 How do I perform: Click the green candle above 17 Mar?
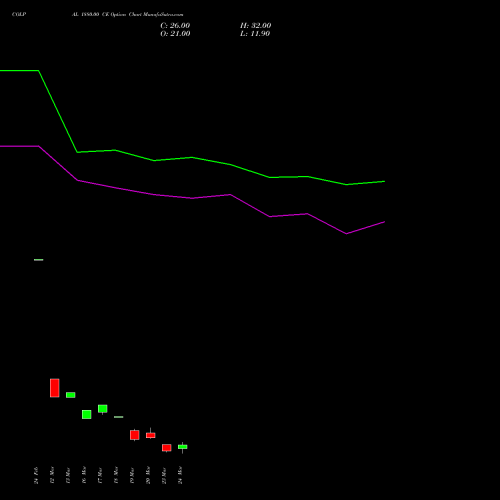click(x=103, y=409)
